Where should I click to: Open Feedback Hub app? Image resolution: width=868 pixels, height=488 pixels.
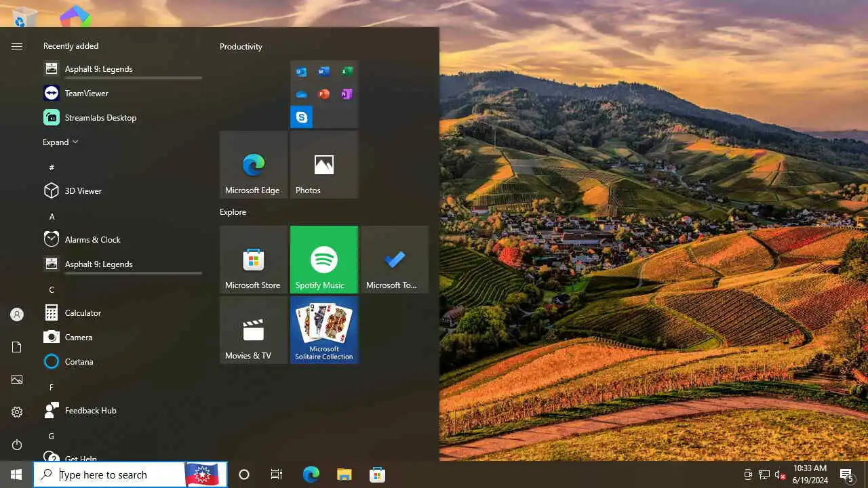pos(122,410)
